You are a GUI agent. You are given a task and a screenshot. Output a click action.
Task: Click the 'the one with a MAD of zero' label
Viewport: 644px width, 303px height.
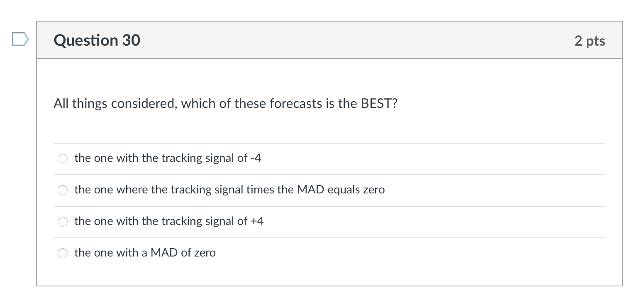(x=145, y=253)
